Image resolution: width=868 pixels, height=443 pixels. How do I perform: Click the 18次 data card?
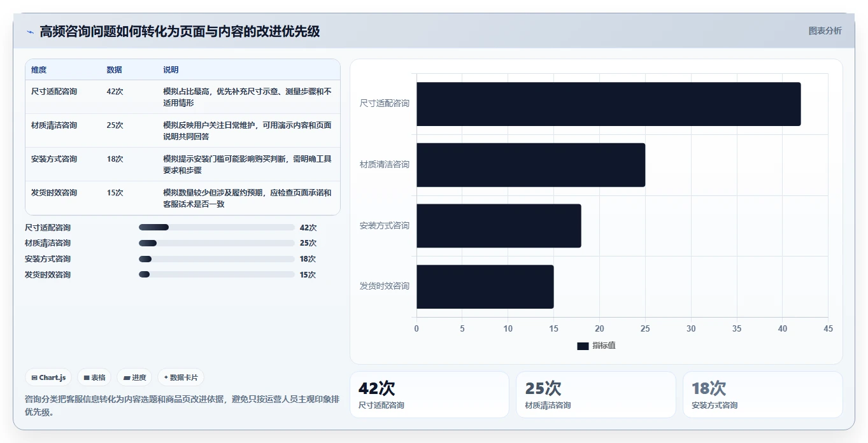click(762, 395)
